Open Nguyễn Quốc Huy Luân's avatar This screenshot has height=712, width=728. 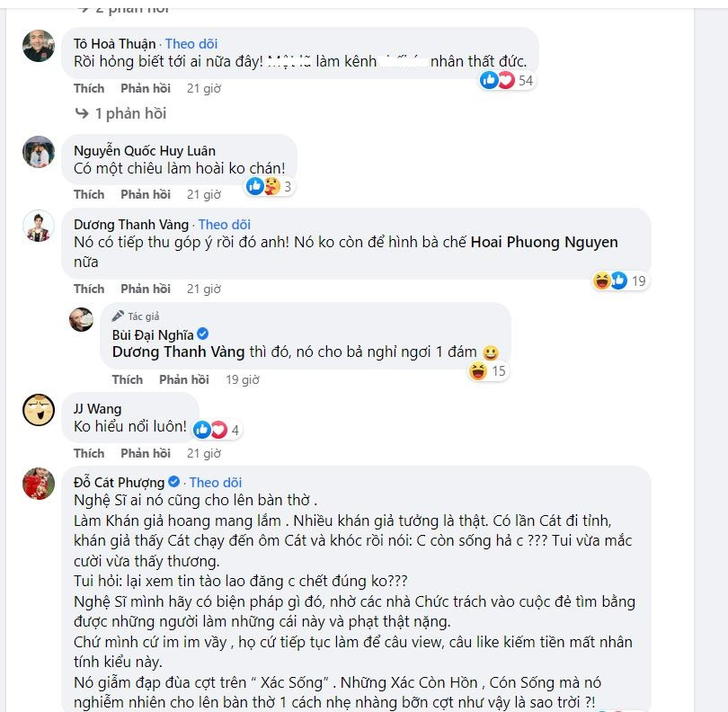[x=39, y=152]
